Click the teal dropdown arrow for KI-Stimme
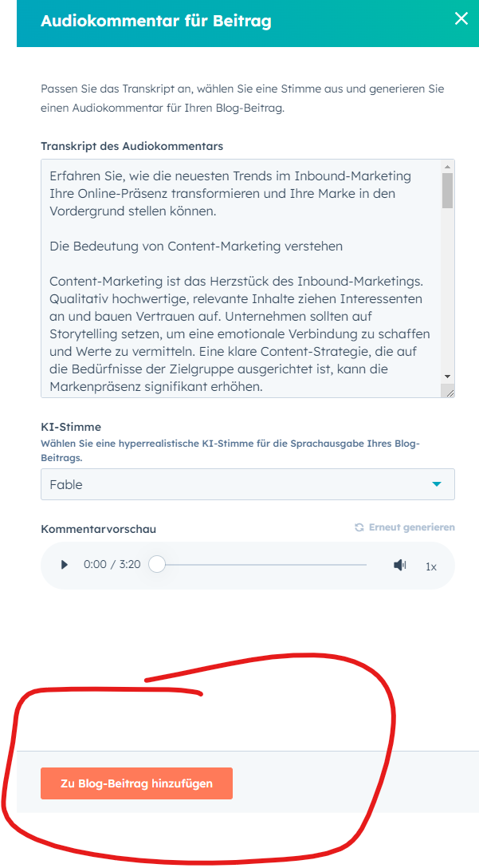The height and width of the screenshot is (868, 479). tap(437, 484)
